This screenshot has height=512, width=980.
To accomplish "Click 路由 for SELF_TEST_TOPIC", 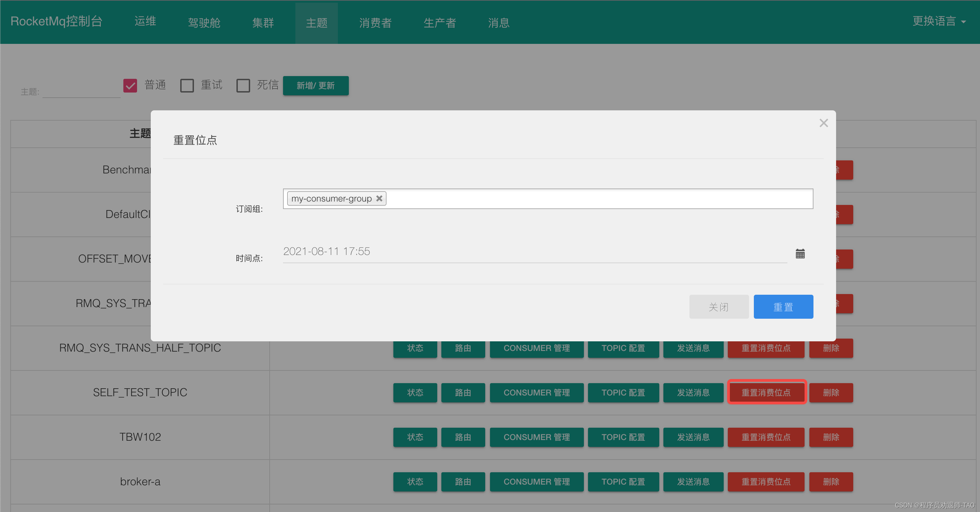I will point(463,392).
